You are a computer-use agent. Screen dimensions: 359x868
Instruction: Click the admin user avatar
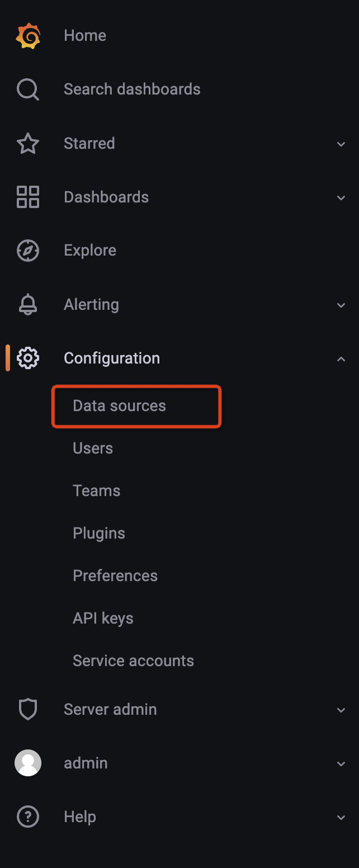[28, 763]
